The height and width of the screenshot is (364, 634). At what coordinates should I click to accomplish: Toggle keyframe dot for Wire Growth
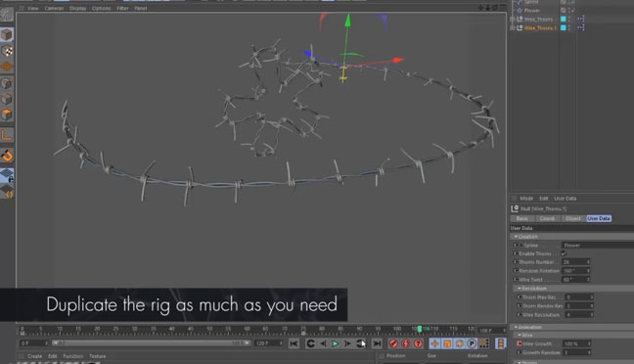click(519, 343)
